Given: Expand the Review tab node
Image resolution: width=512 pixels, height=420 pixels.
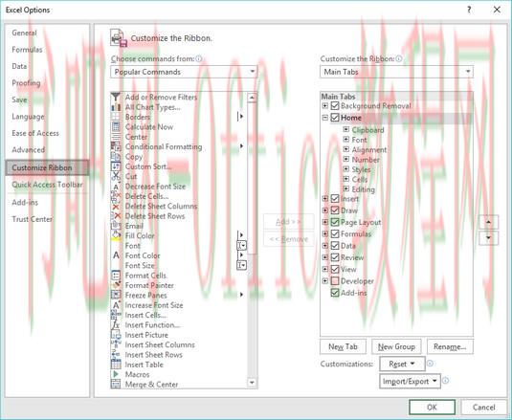Looking at the screenshot, I should 324,257.
